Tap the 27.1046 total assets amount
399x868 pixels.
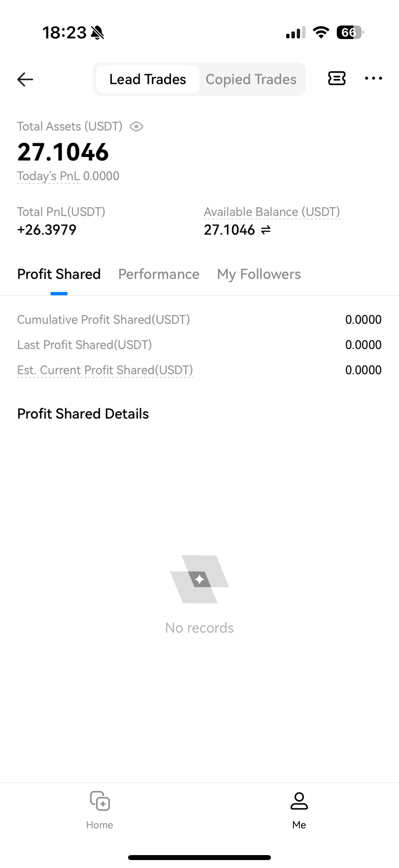63,152
